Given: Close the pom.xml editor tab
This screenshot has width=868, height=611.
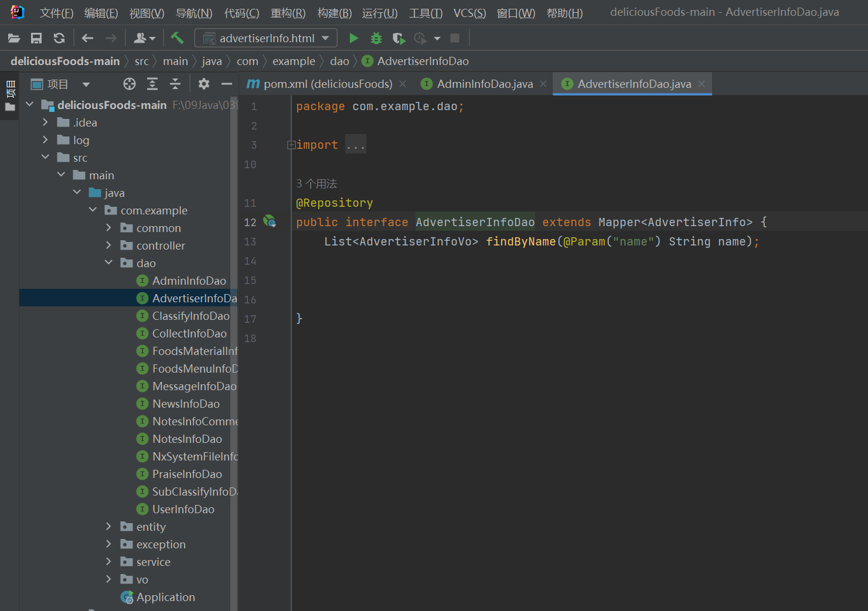Looking at the screenshot, I should coord(403,84).
